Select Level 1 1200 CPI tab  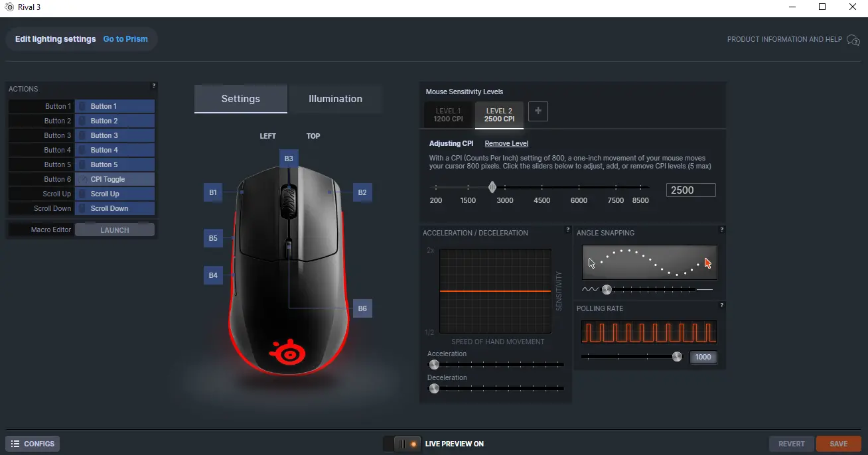click(x=448, y=115)
